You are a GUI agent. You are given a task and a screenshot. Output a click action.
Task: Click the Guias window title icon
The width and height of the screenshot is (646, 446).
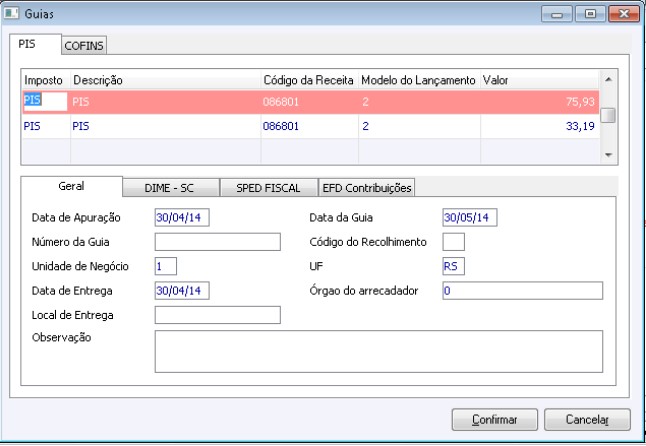[x=11, y=13]
